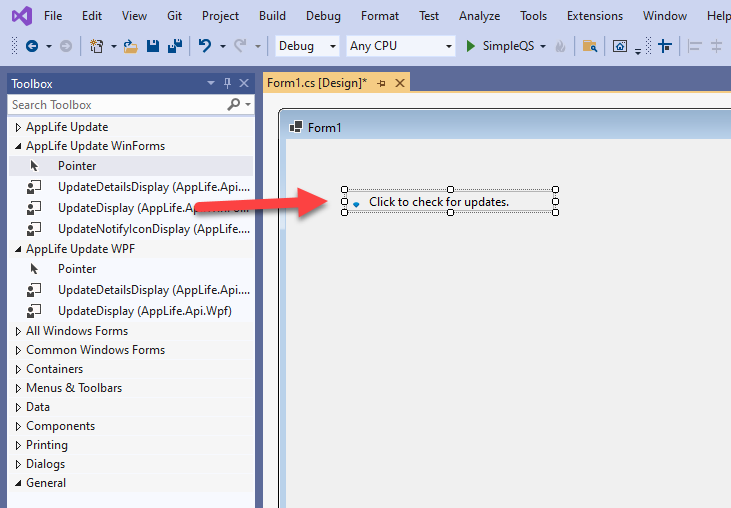Open the Project menu
The height and width of the screenshot is (508, 731).
(220, 16)
